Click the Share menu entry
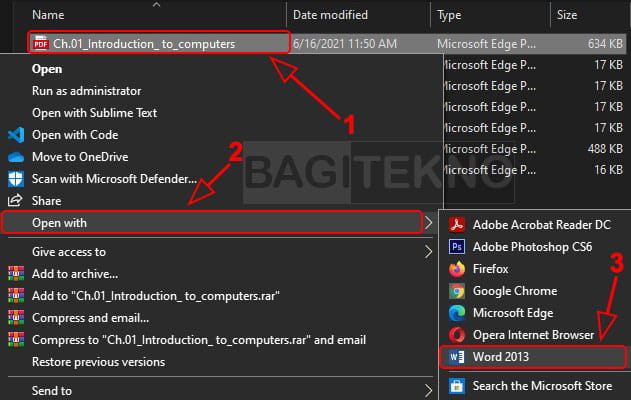This screenshot has height=400, width=631. click(47, 201)
